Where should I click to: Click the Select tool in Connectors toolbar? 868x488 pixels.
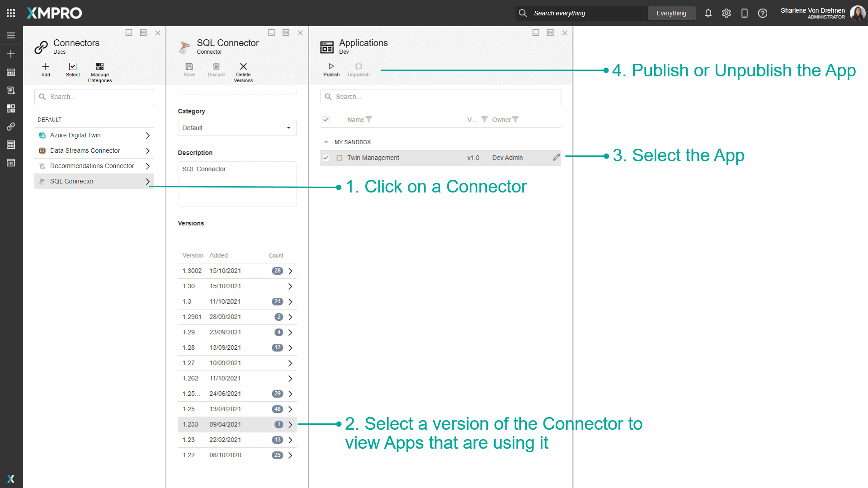(73, 70)
